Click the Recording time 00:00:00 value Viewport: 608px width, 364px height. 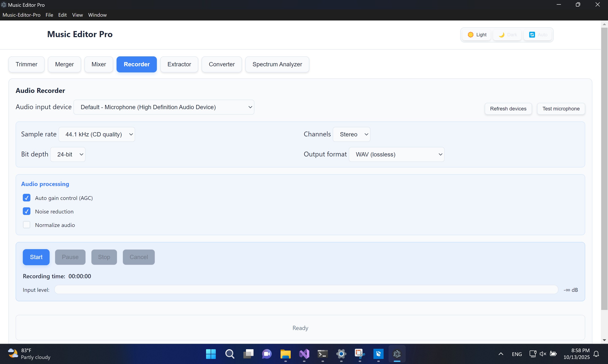[80, 276]
